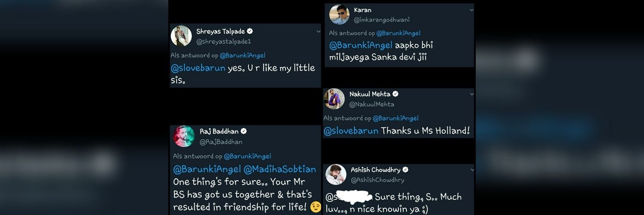The image size is (644, 215).
Task: Open Ashish Chowdhry's profile avatar
Action: click(x=336, y=174)
